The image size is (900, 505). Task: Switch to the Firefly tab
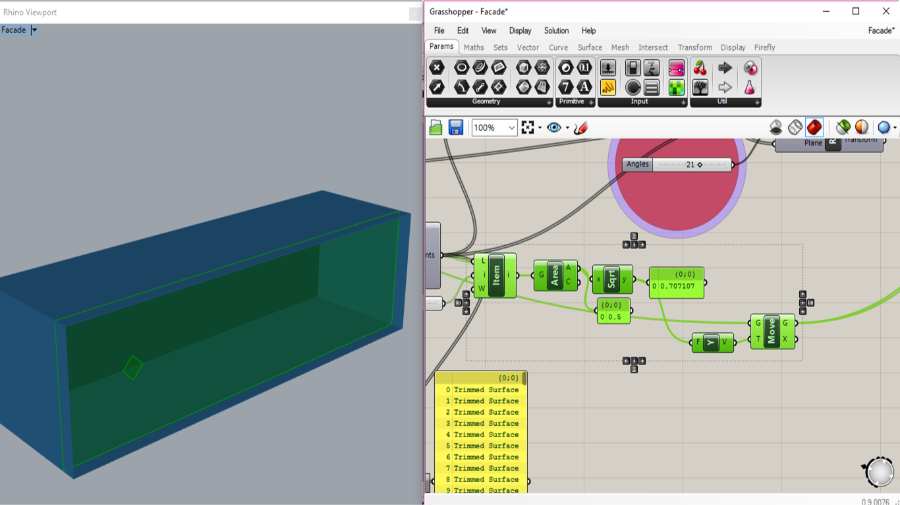[x=765, y=48]
